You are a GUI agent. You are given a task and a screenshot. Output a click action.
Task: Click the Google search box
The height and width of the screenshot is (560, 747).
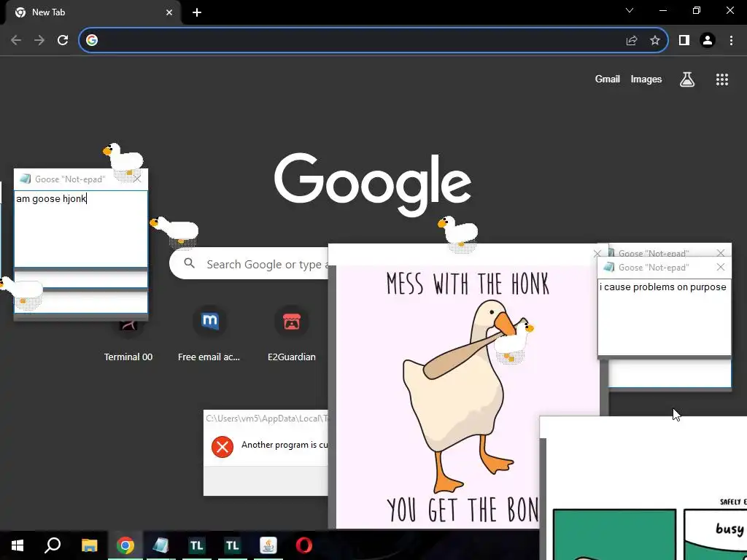pos(249,263)
